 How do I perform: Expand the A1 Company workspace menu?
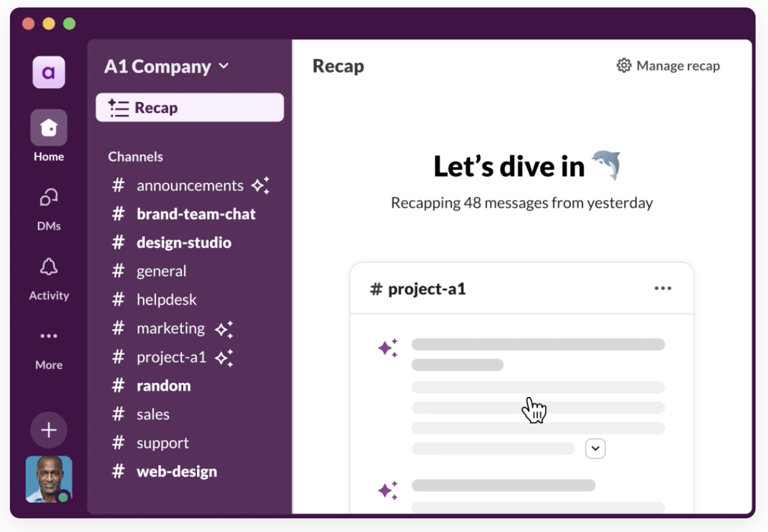(167, 66)
